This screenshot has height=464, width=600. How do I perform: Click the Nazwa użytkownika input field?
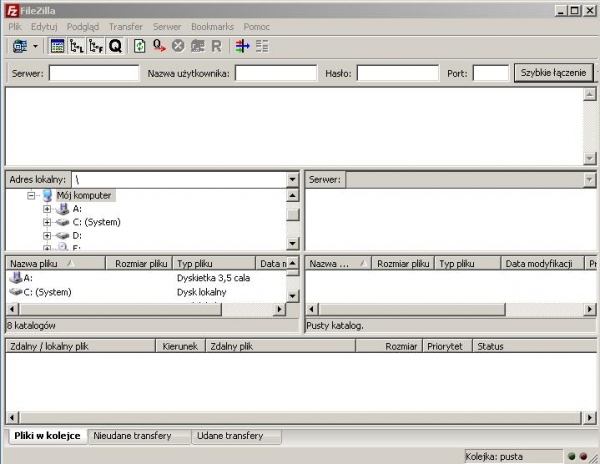click(276, 73)
